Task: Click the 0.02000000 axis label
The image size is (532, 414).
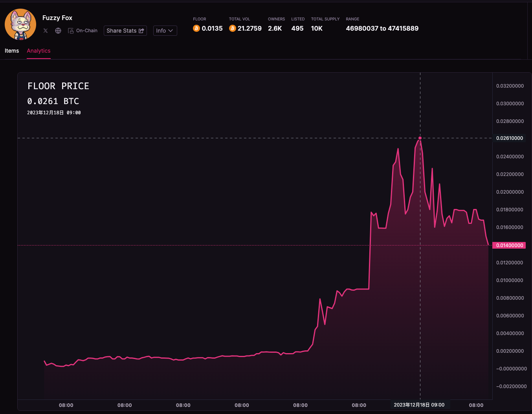Action: (510, 192)
